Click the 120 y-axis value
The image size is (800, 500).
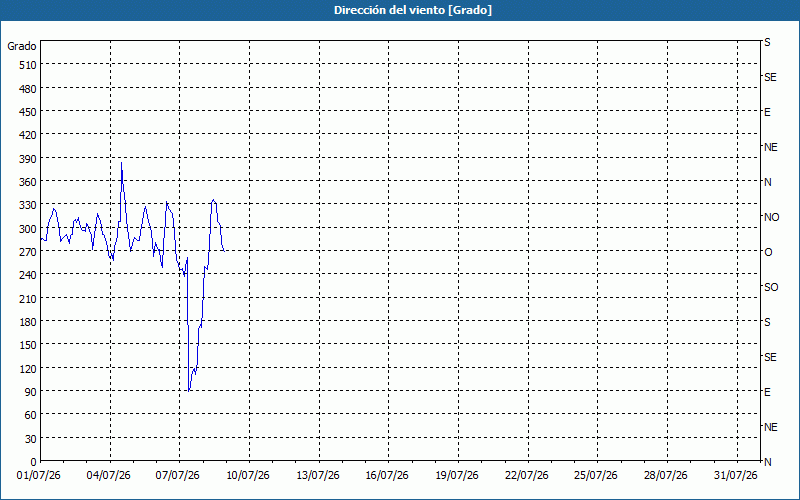click(28, 368)
